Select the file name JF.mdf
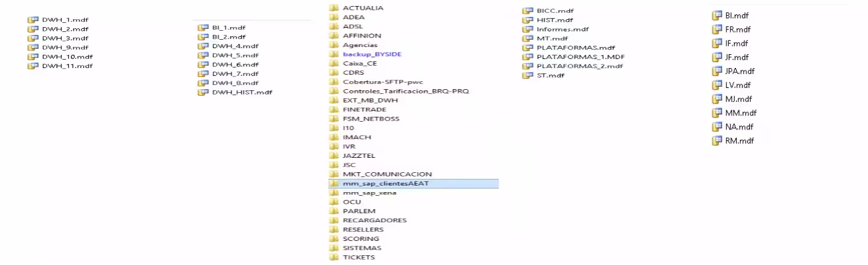The height and width of the screenshot is (265, 868). click(737, 57)
